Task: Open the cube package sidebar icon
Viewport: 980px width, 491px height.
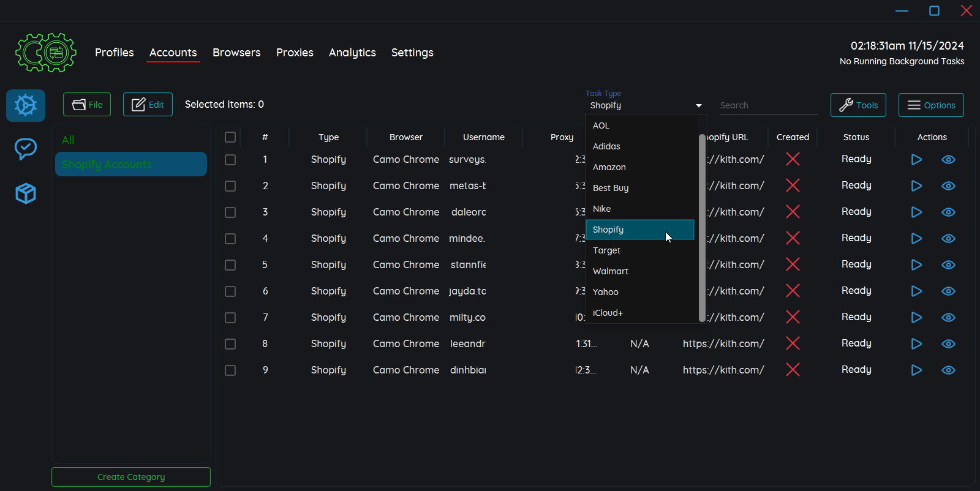Action: (x=26, y=193)
